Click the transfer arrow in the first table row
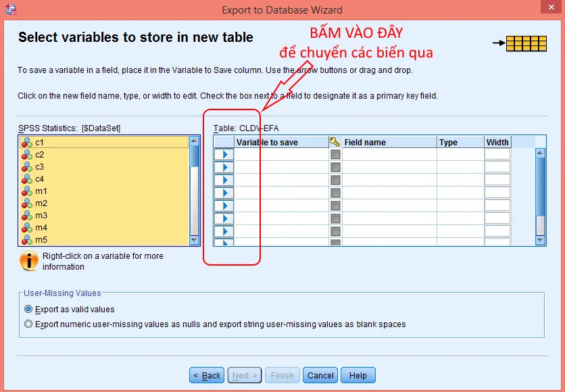The width and height of the screenshot is (565, 392). [x=224, y=154]
